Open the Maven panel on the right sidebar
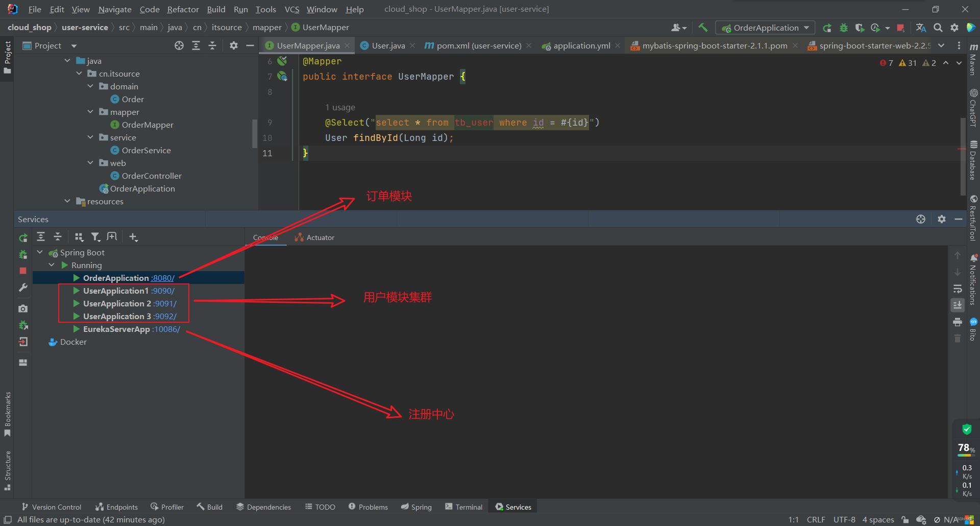980x526 pixels. coord(974,64)
